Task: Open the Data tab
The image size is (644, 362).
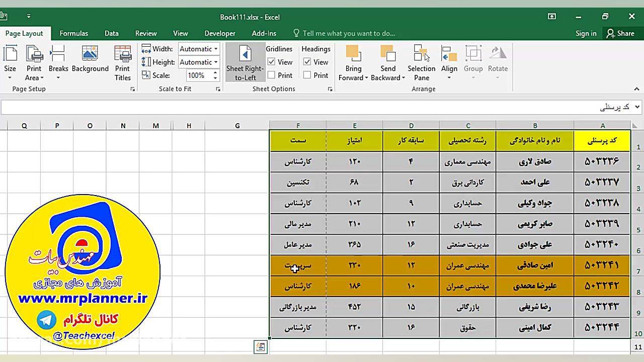Action: pyautogui.click(x=112, y=33)
